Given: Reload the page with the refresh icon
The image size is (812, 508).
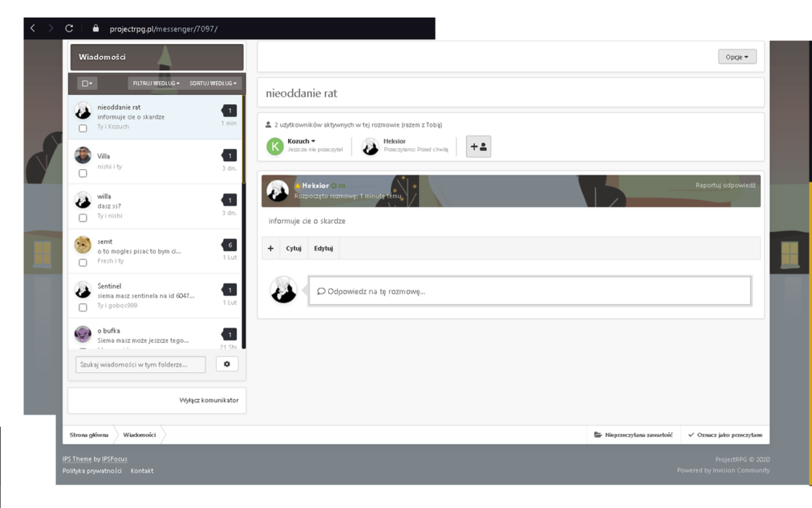Looking at the screenshot, I should [69, 28].
